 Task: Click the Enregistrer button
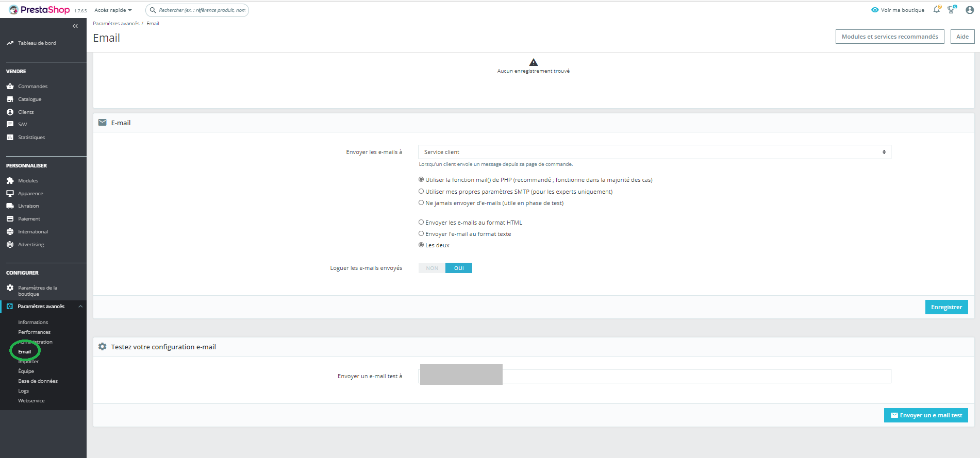pos(946,307)
